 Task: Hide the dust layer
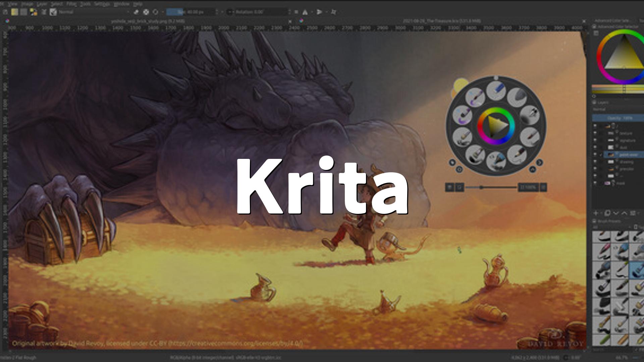coord(595,147)
